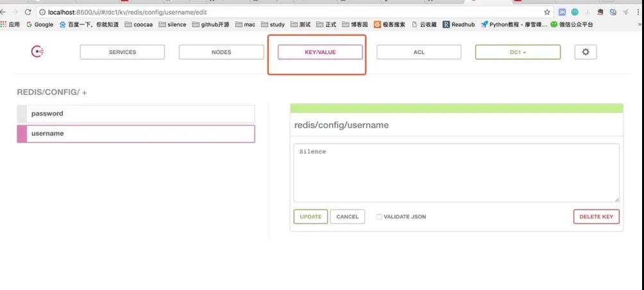Screen dimensions: 644x290
Task: Click the redis/config/username key title
Action: point(341,125)
